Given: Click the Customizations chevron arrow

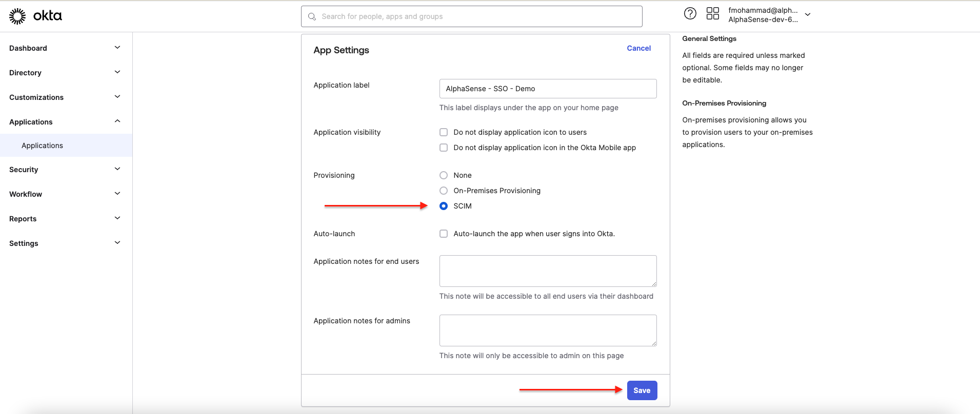Looking at the screenshot, I should [117, 97].
